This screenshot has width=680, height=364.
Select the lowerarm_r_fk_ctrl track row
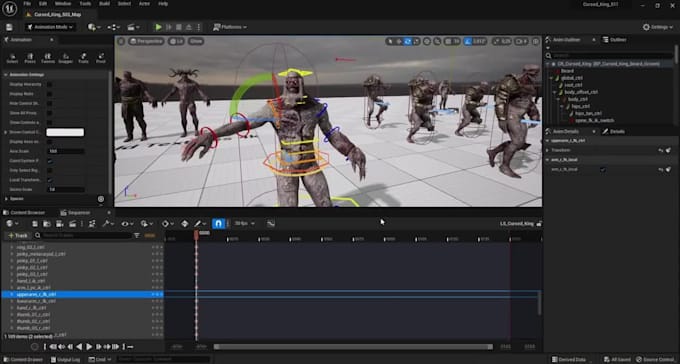coord(82,301)
